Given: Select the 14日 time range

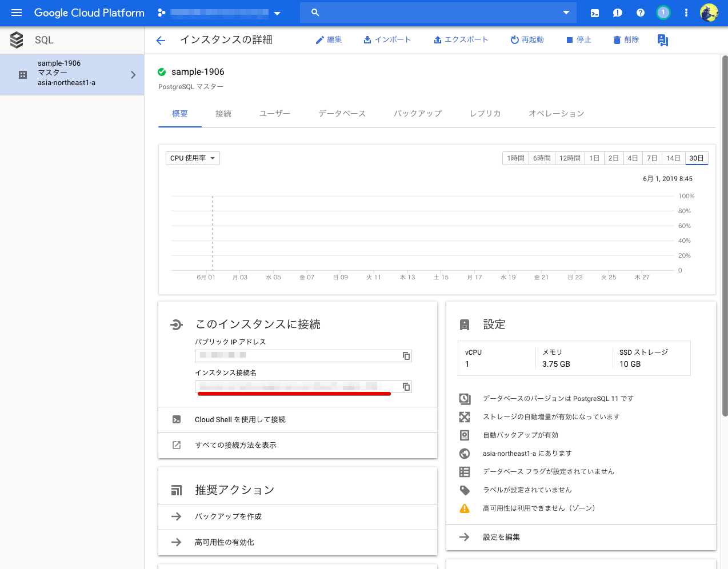Looking at the screenshot, I should 674,158.
